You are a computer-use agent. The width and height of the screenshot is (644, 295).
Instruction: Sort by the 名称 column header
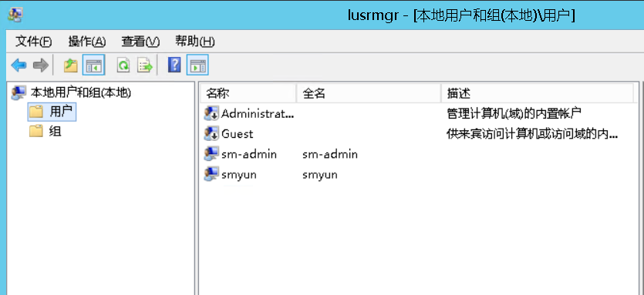248,93
